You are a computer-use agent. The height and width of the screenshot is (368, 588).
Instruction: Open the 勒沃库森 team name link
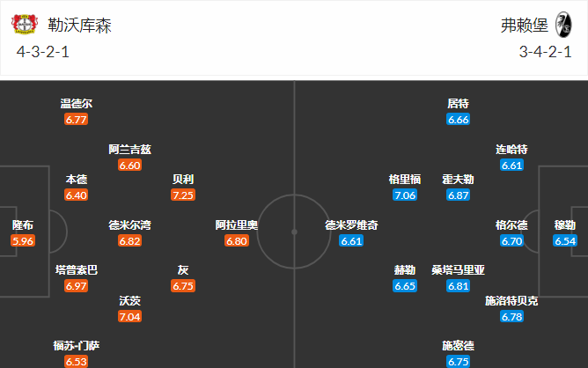point(80,26)
